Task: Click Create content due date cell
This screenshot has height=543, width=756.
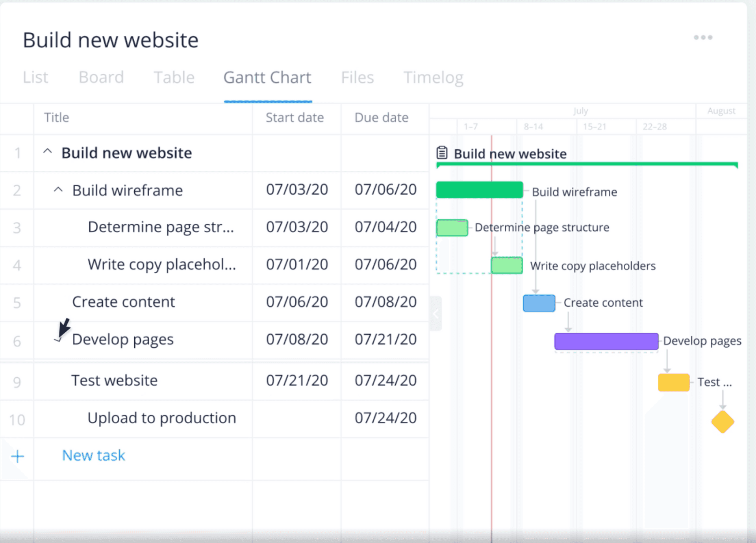Action: (x=385, y=302)
